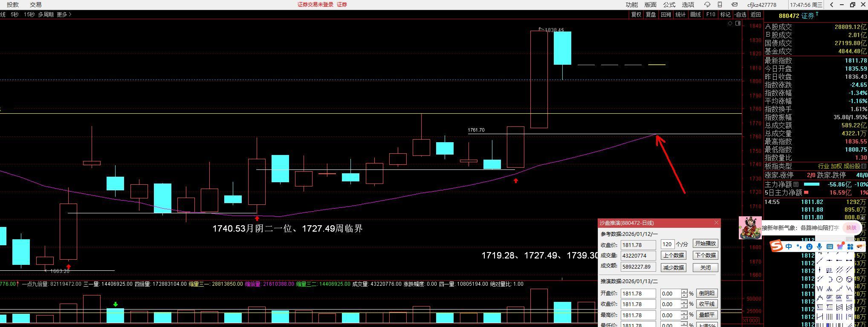Open Sogou skin shirt icon
The image size is (868, 327).
point(840,246)
